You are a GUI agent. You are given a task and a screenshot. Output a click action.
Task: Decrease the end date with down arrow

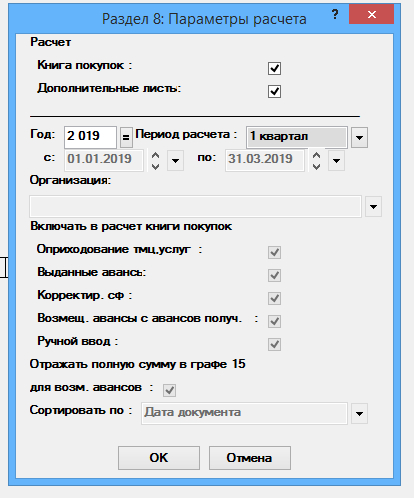click(316, 166)
